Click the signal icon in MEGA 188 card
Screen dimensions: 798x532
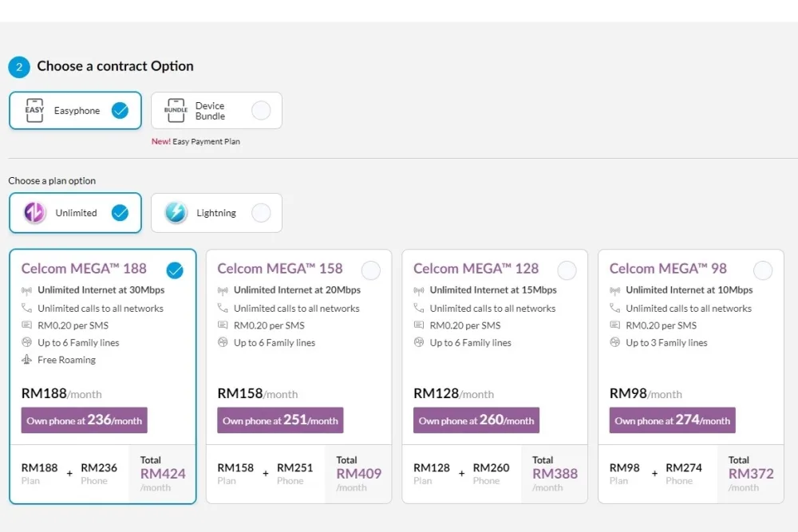(26, 290)
